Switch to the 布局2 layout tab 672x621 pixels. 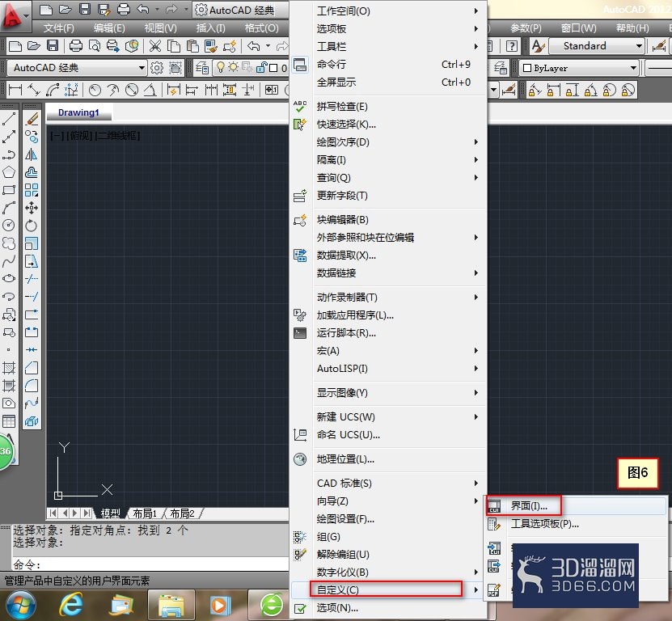(182, 513)
